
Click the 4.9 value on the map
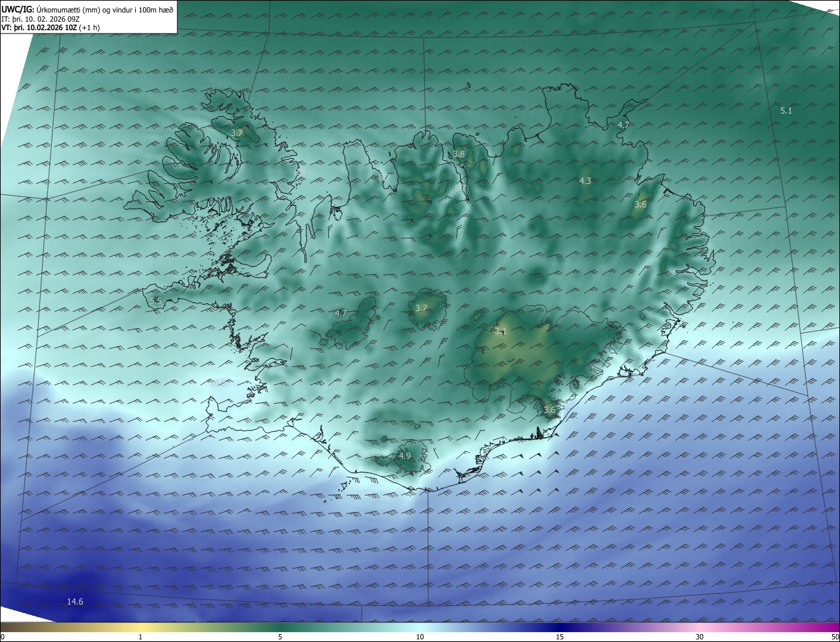[405, 456]
